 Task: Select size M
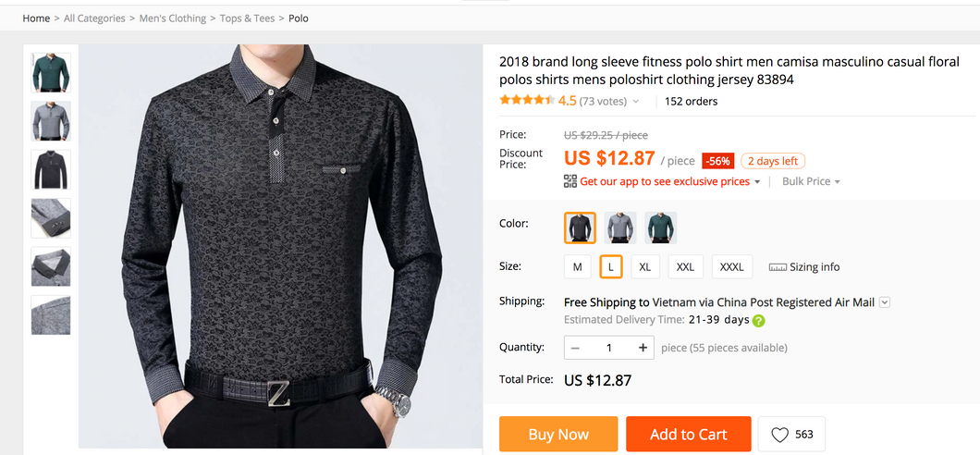pyautogui.click(x=577, y=266)
